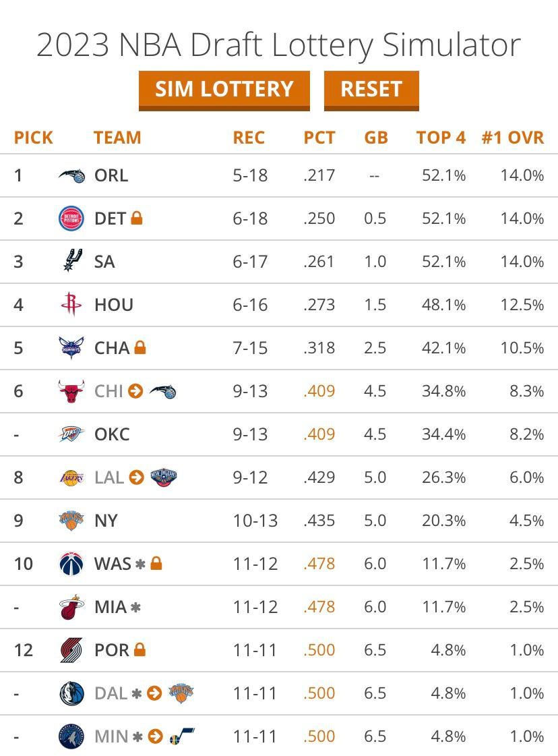Image resolution: width=558 pixels, height=756 pixels.
Task: Click the orange arrow beside LAL
Action: [136, 477]
